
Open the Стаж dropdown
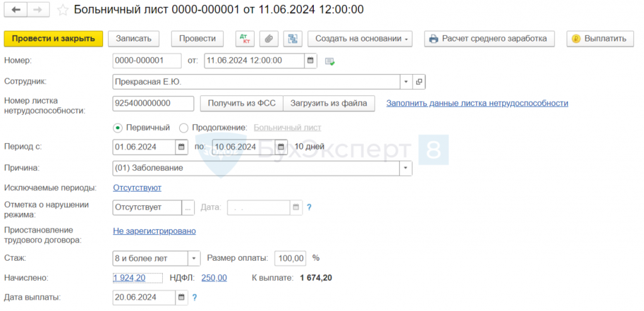point(194,258)
